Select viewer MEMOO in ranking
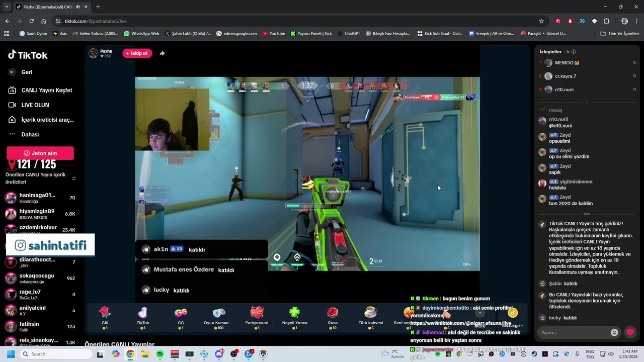The image size is (644, 362). [x=587, y=63]
